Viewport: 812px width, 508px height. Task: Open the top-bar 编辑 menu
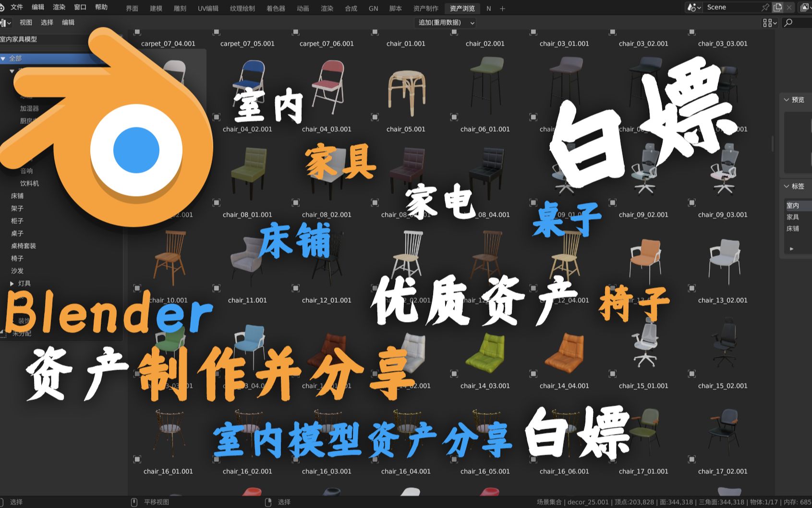[38, 7]
